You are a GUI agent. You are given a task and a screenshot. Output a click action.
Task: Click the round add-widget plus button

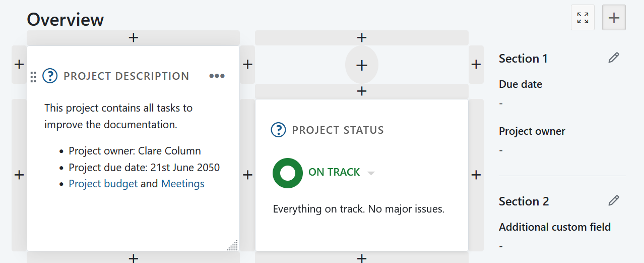tap(362, 65)
